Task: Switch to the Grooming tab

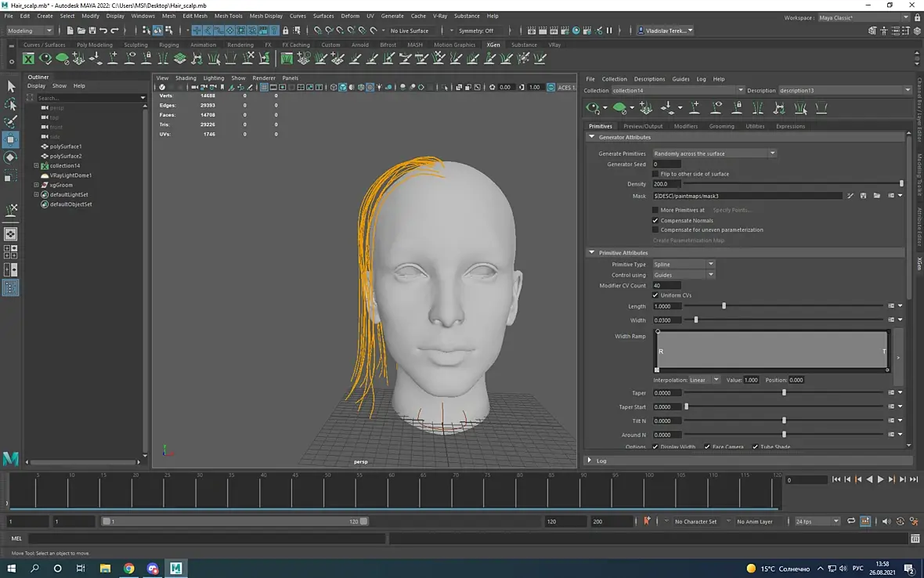Action: pyautogui.click(x=721, y=126)
